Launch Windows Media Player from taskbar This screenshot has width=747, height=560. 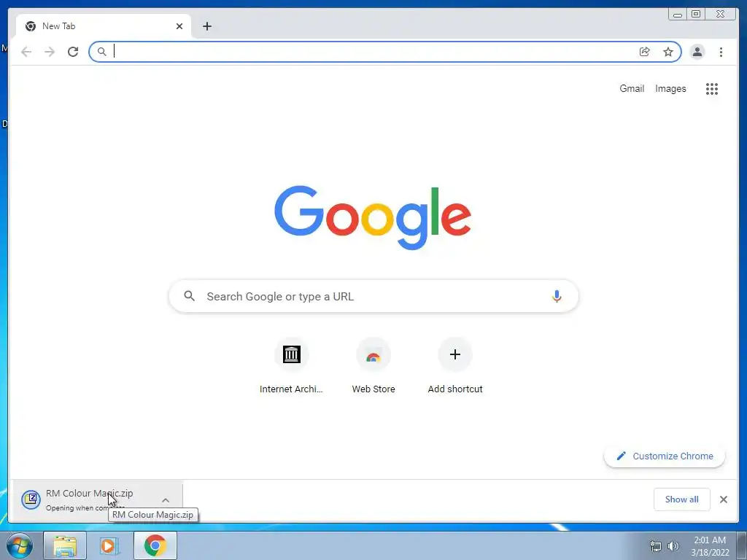click(109, 545)
